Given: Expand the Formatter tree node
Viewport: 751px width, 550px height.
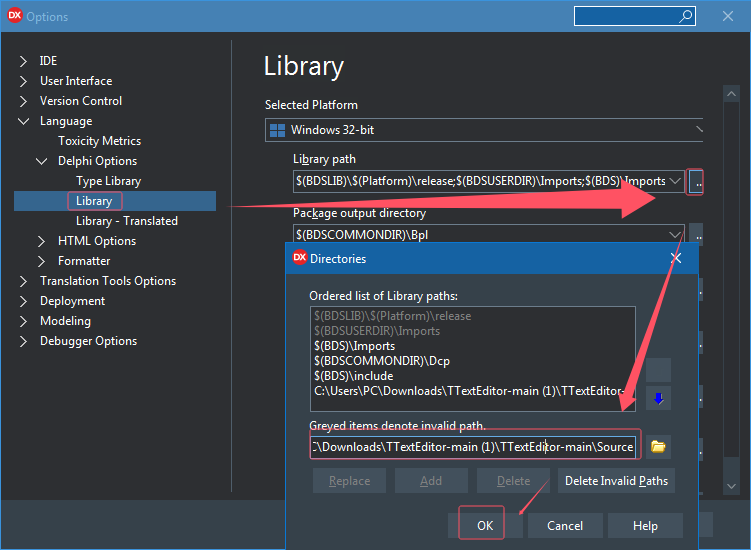Looking at the screenshot, I should (x=41, y=261).
